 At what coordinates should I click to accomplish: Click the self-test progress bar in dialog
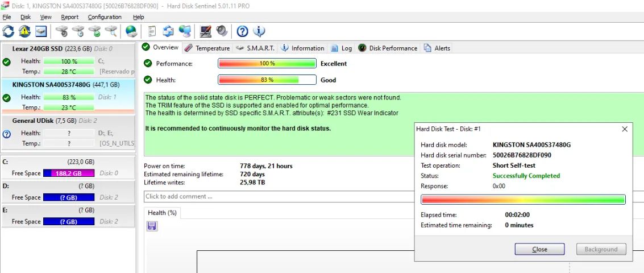(x=523, y=200)
